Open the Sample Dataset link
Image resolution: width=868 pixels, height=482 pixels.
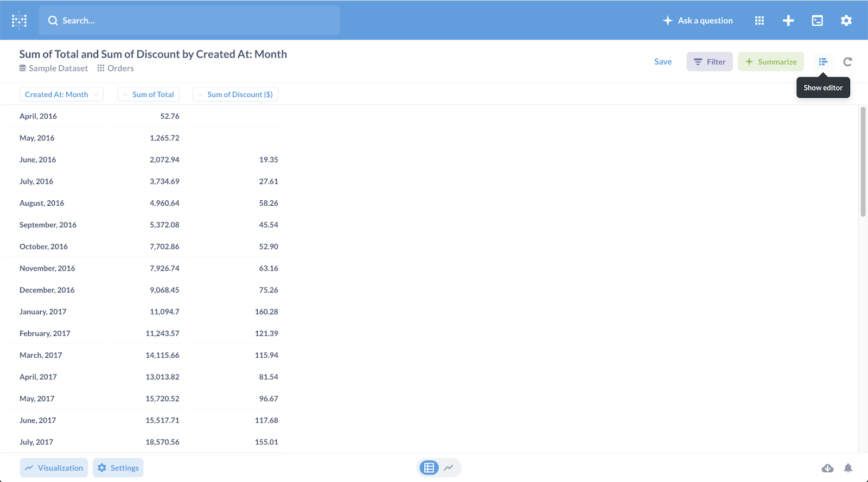[53, 68]
